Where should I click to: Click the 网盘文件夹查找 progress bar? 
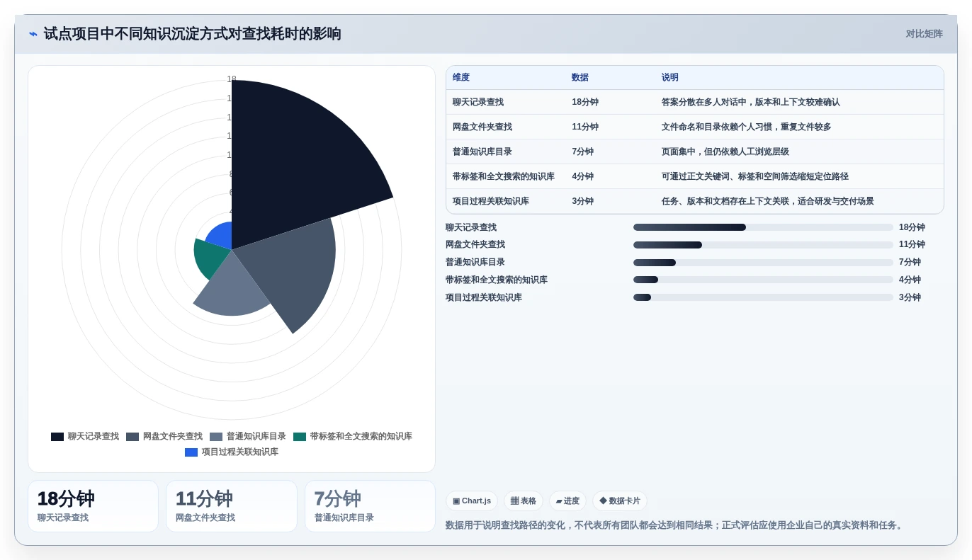pyautogui.click(x=763, y=245)
